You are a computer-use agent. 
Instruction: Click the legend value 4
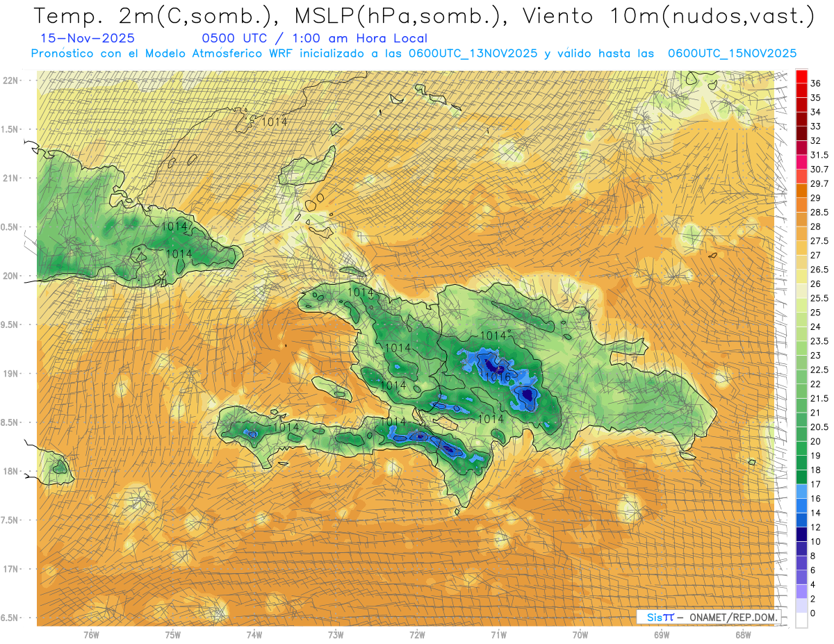pos(813,584)
